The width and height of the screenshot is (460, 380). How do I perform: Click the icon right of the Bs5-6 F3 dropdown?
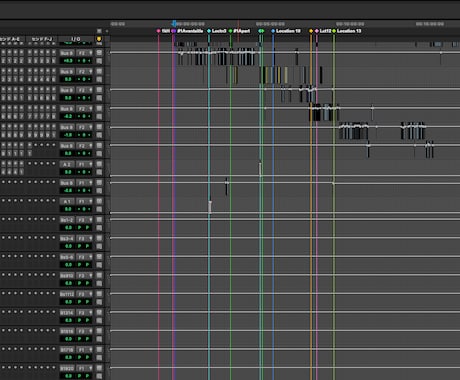point(99,257)
